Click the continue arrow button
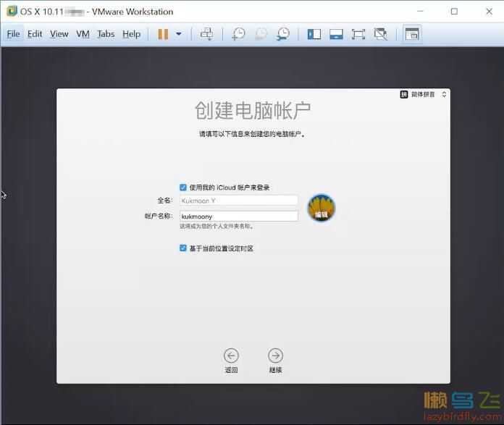504x425 pixels. pyautogui.click(x=275, y=356)
